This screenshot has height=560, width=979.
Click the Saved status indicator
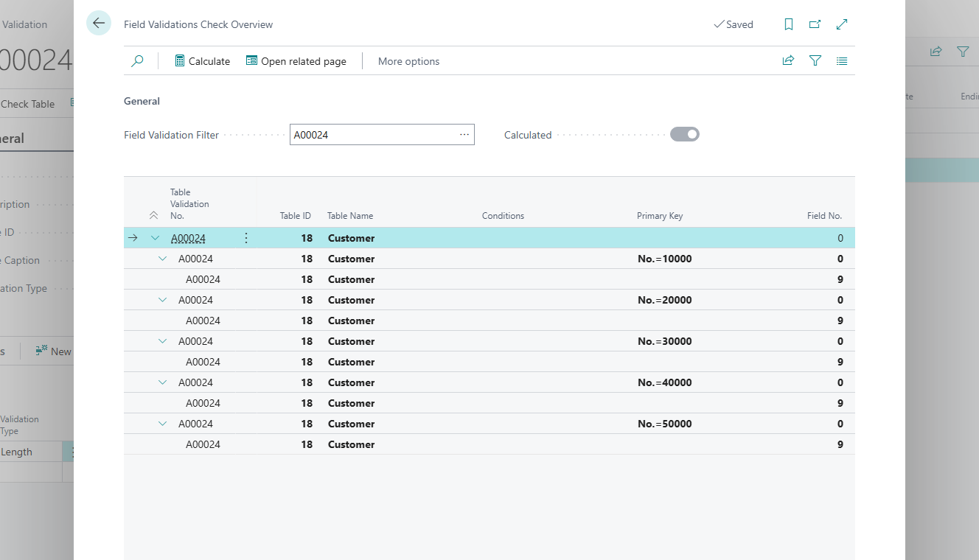pos(734,24)
